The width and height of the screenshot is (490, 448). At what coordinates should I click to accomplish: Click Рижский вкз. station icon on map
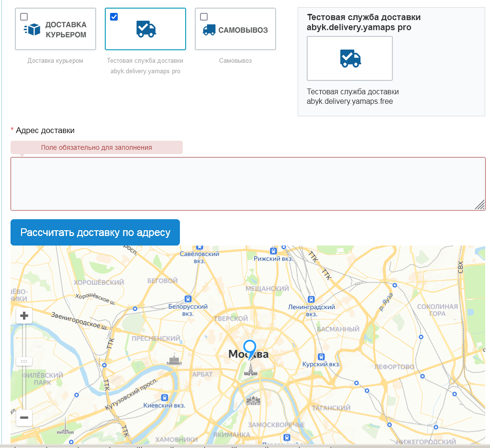point(273,251)
